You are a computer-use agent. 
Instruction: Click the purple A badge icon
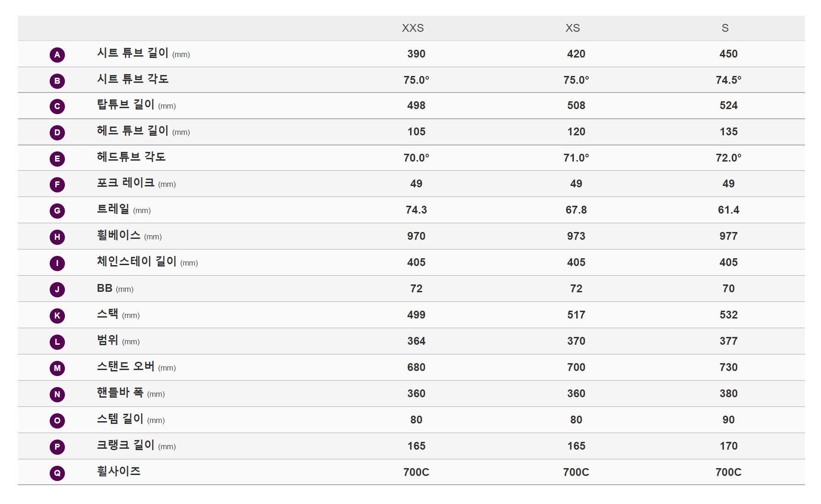click(57, 55)
